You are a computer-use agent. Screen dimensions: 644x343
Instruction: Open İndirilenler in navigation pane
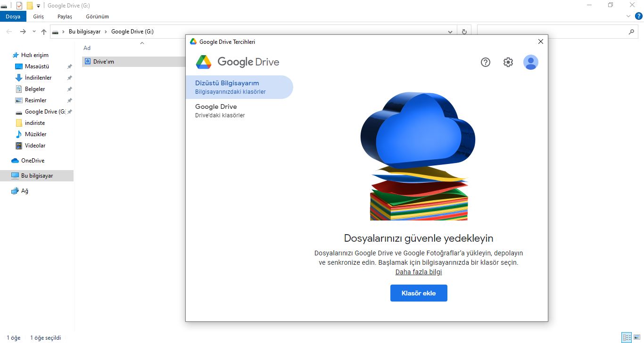tap(38, 78)
